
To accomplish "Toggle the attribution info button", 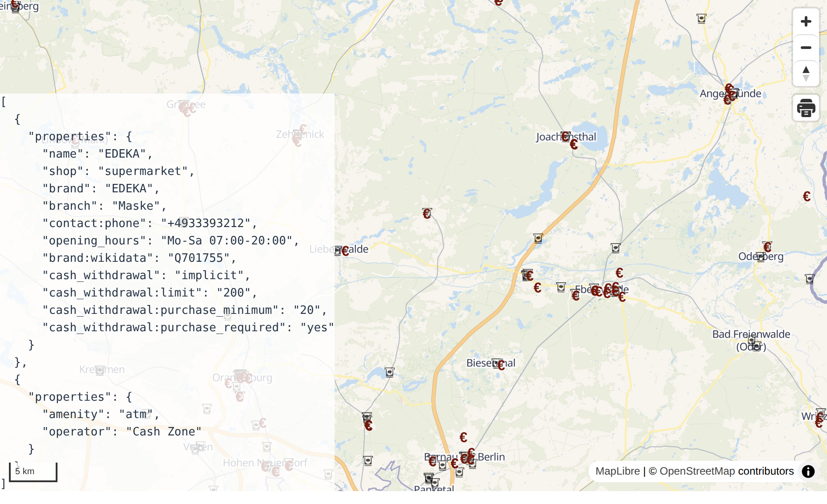I will 808,471.
